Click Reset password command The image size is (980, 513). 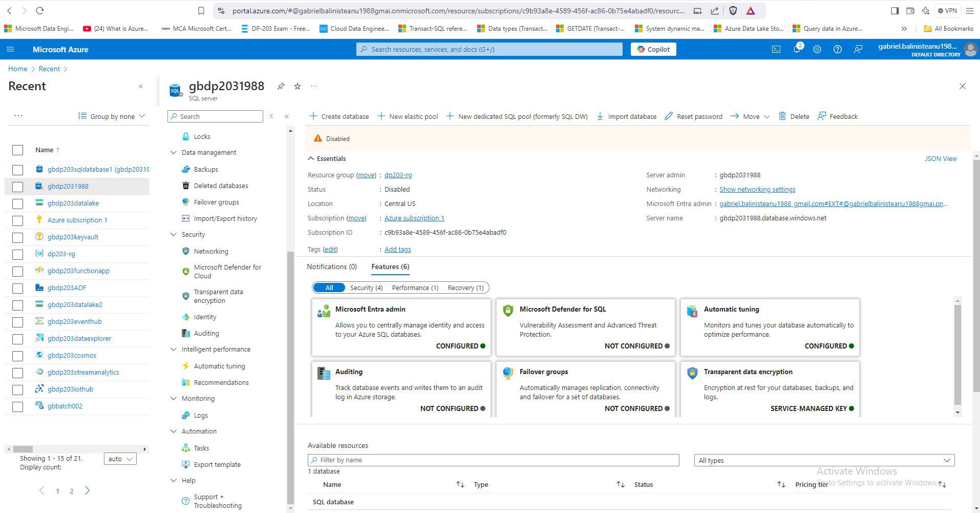tap(693, 116)
